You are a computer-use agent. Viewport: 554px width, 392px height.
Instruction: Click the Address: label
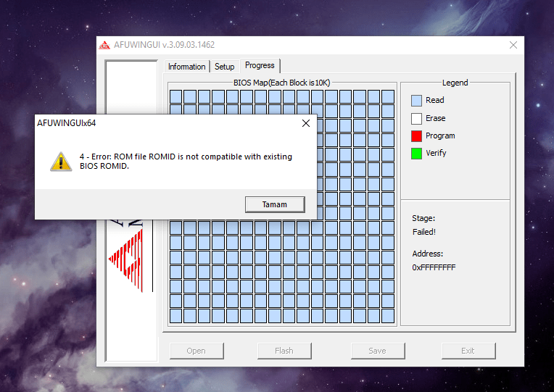pyautogui.click(x=428, y=254)
